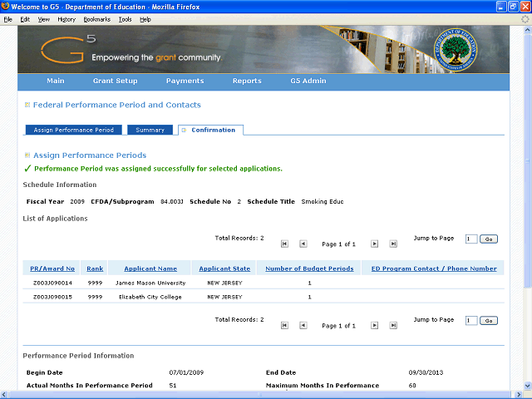
Task: Click the first-page icon below the applications table
Action: coord(284,325)
